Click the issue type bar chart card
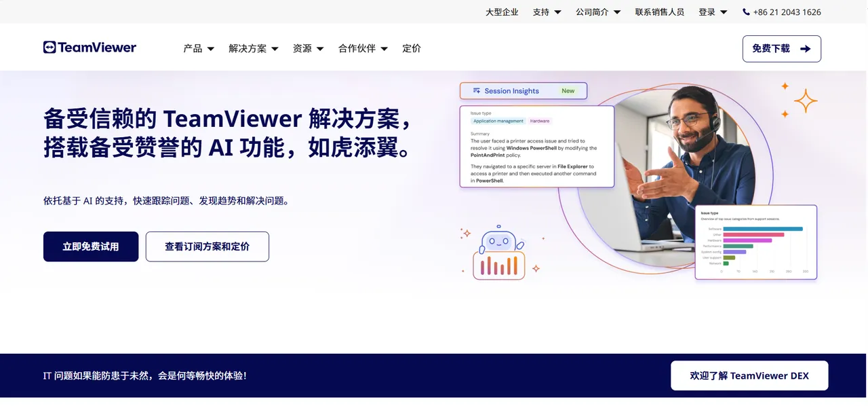 (756, 242)
